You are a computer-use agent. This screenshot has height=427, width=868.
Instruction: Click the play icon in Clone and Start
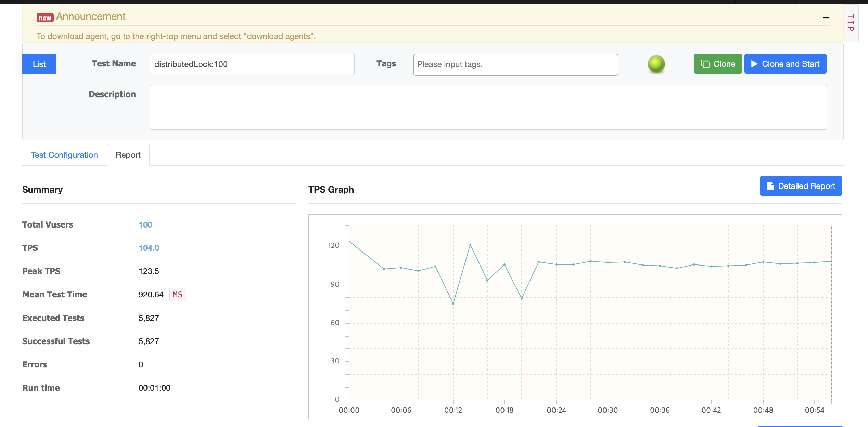[754, 64]
